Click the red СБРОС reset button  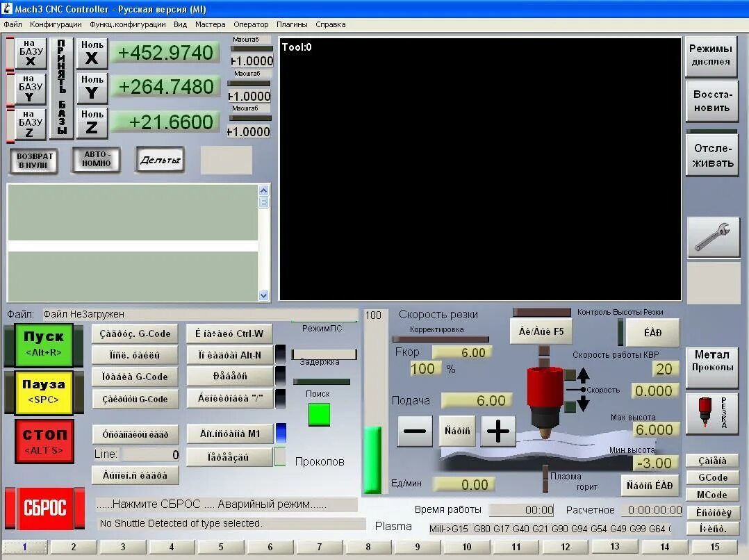45,508
